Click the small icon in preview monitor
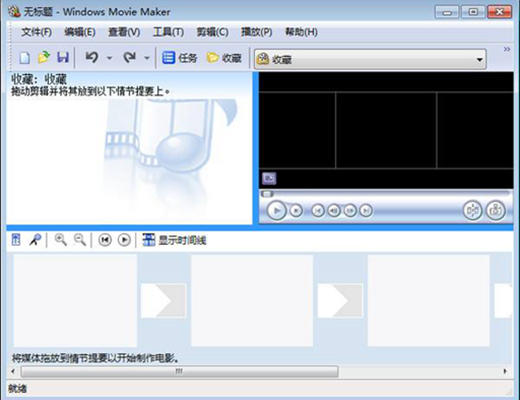 coord(269,179)
